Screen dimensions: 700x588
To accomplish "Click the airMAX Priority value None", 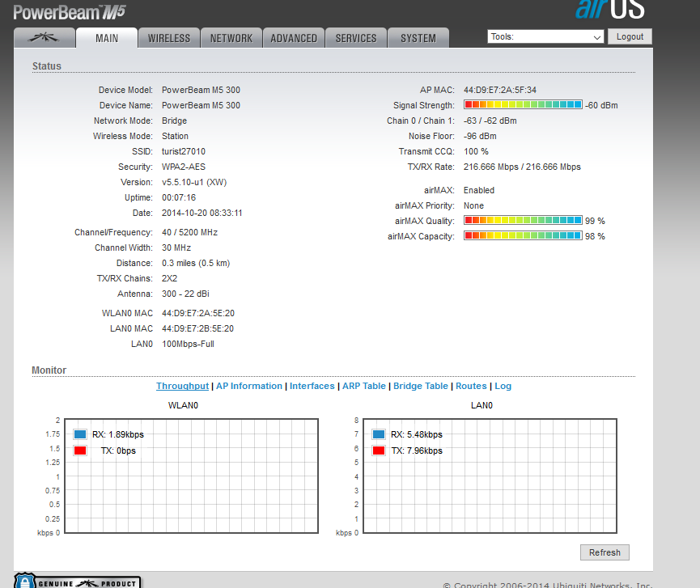I will [473, 205].
